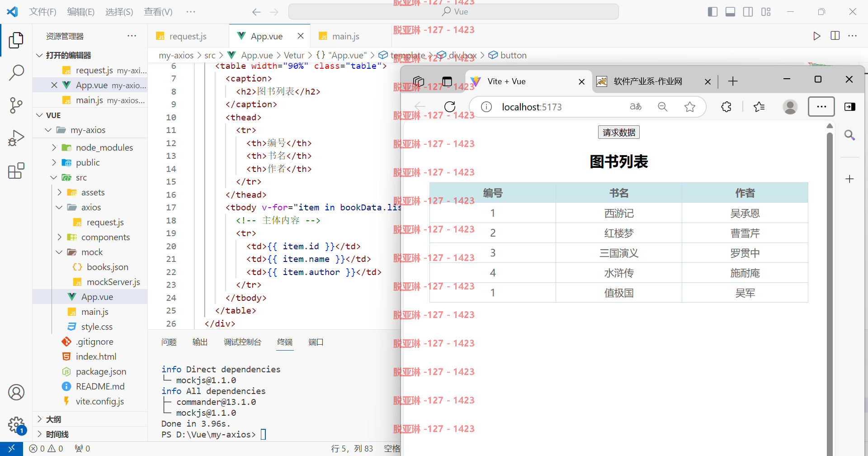Add a browser sidebar app with plus
The width and height of the screenshot is (868, 456).
coord(849,179)
